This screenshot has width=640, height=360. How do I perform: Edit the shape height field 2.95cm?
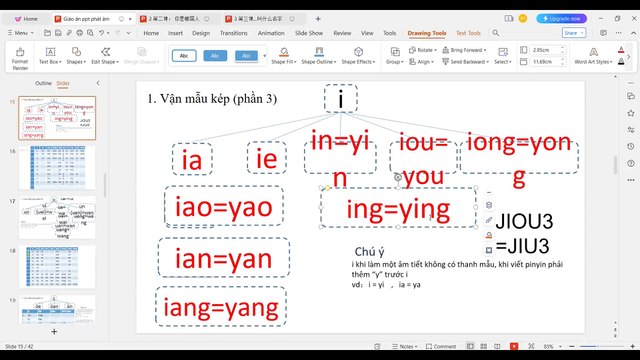coord(547,50)
